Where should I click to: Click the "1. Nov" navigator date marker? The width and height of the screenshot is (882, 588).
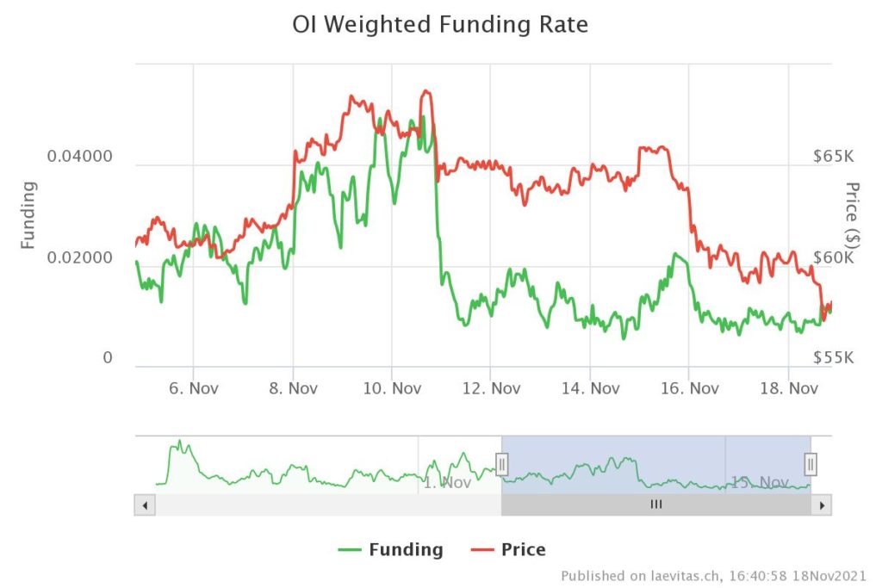click(447, 483)
